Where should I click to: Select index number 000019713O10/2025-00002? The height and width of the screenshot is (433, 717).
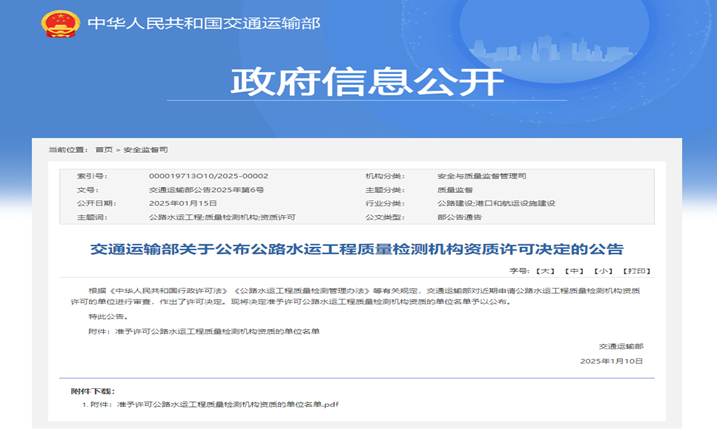(x=209, y=176)
